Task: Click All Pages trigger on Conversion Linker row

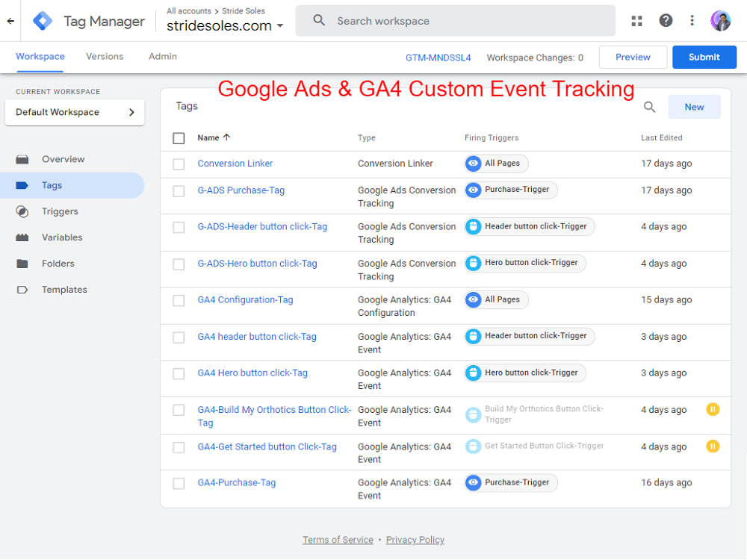Action: point(496,164)
